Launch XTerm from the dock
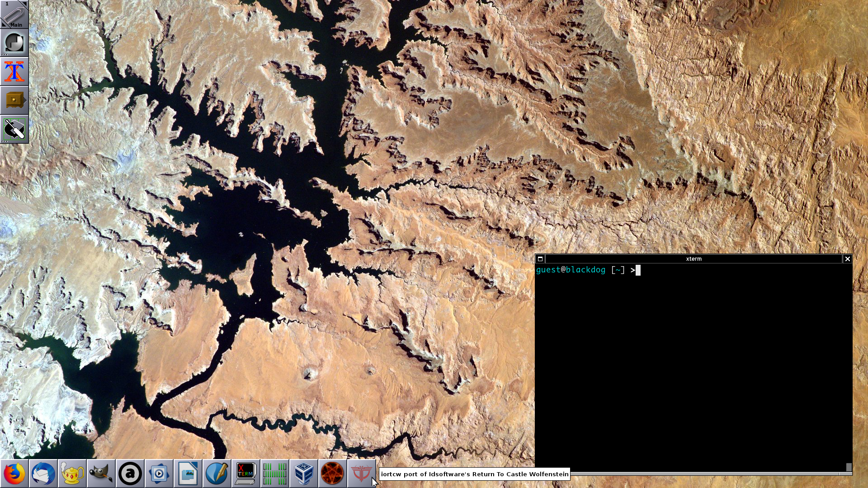868x488 pixels. 246,474
